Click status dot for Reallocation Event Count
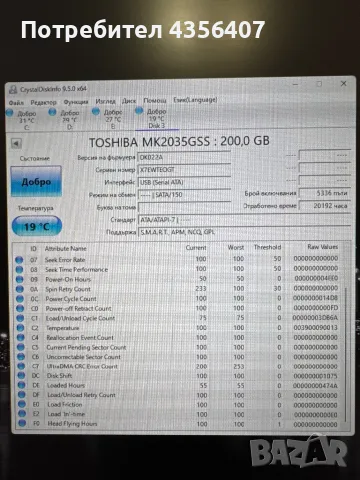 pyautogui.click(x=21, y=337)
